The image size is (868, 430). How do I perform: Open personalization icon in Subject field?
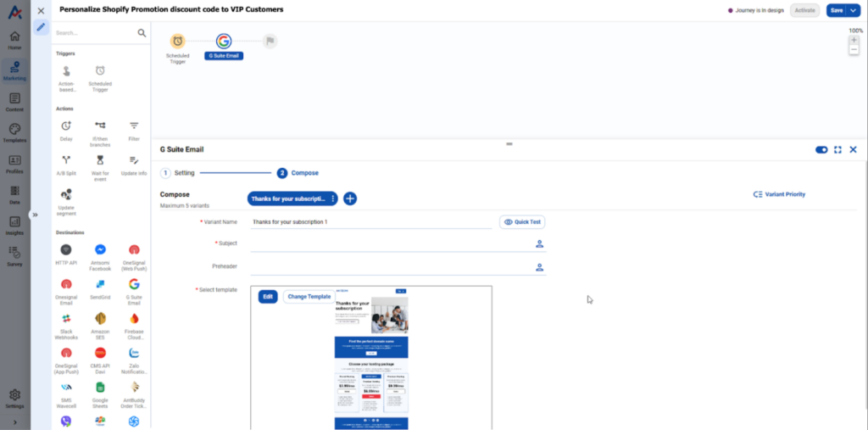coord(539,243)
